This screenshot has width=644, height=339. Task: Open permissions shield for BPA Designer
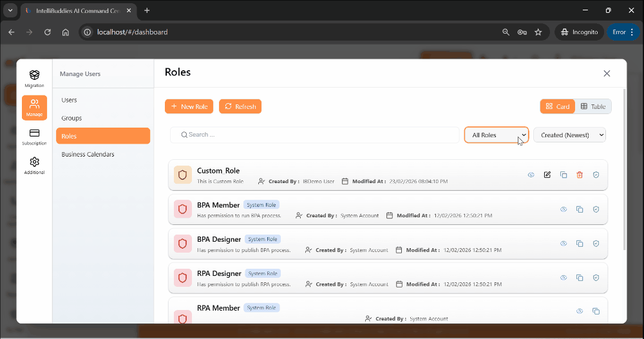[x=596, y=244]
